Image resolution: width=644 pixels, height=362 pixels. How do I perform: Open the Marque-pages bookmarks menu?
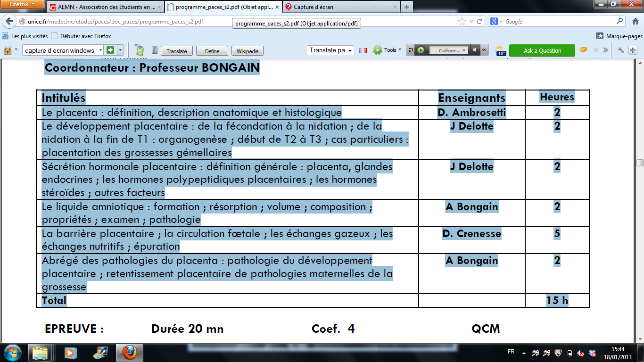click(619, 36)
